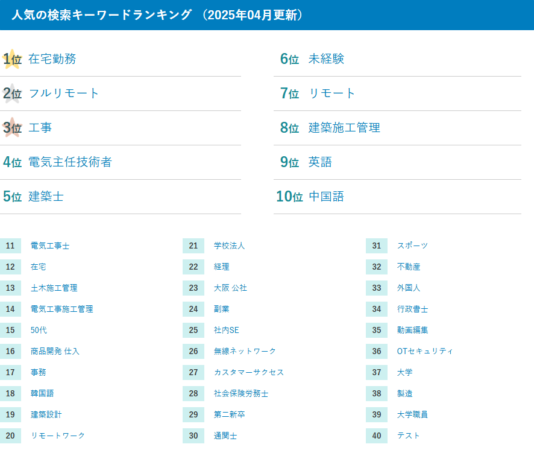Click the gold star 1位 rank badge
This screenshot has height=450, width=534.
[12, 59]
